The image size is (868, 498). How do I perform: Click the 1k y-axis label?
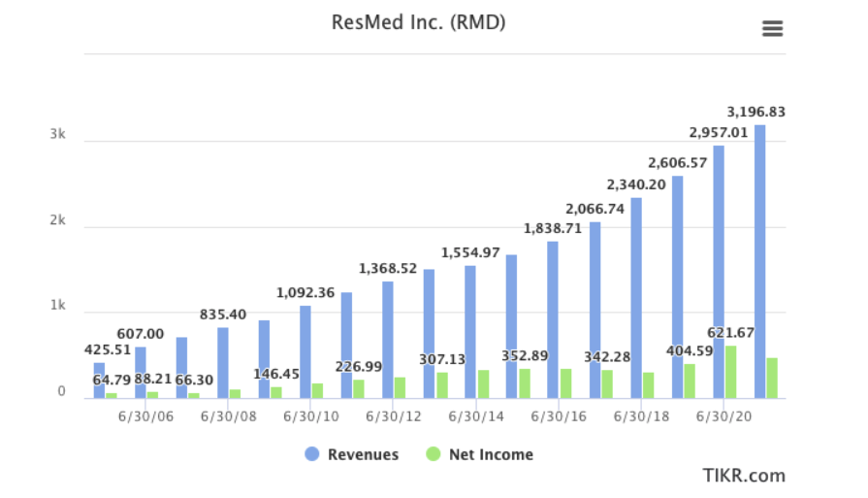coord(57,306)
